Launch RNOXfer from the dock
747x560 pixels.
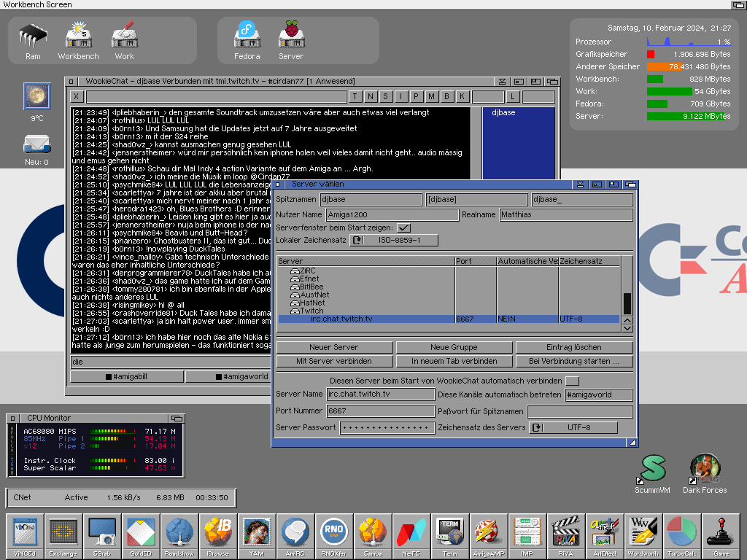(x=333, y=536)
